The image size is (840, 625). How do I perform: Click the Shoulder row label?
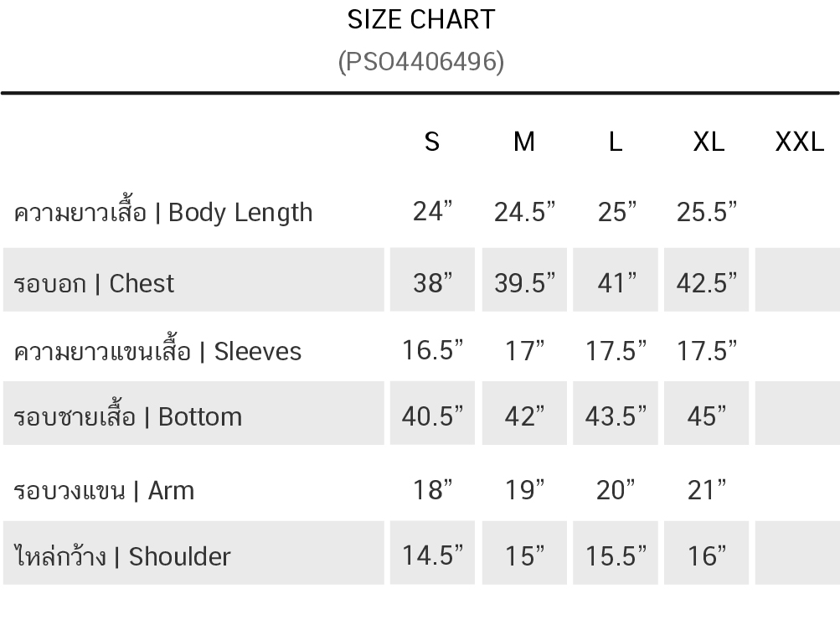(122, 555)
